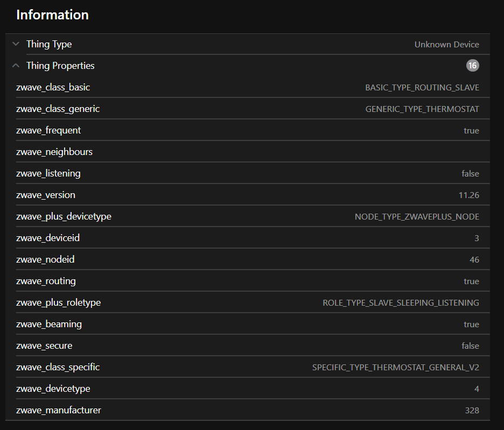Select the zwave_version 11.26 value
The image size is (504, 430).
pos(468,195)
